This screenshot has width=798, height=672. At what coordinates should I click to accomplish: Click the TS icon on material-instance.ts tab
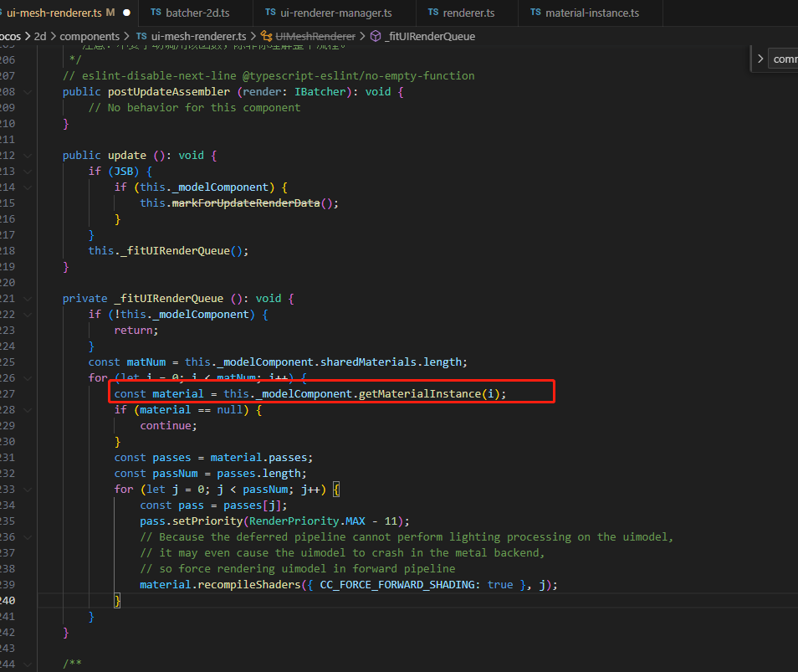pyautogui.click(x=535, y=13)
